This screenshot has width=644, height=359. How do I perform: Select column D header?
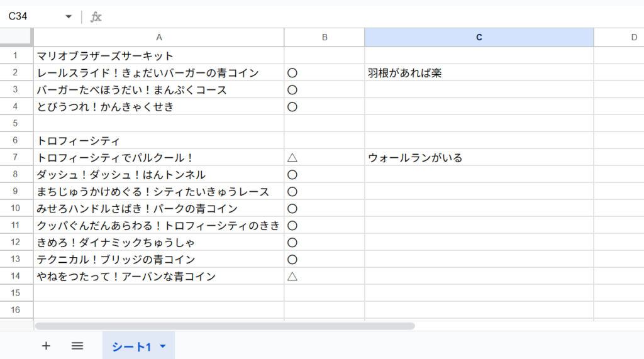pos(619,37)
